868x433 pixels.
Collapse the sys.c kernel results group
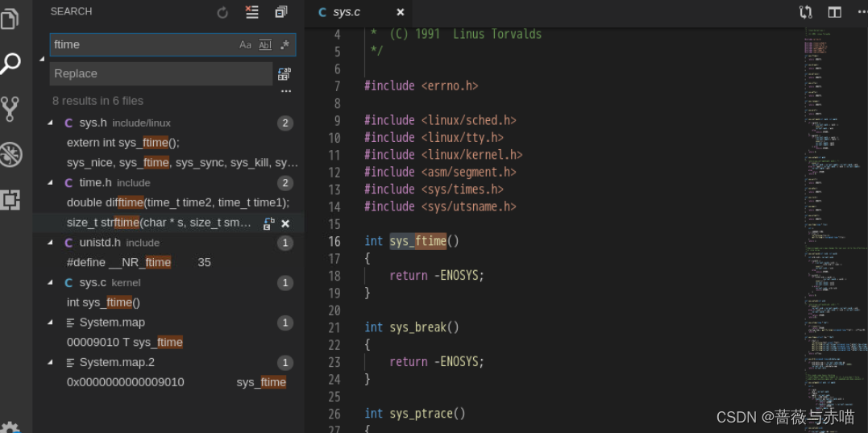click(x=51, y=282)
